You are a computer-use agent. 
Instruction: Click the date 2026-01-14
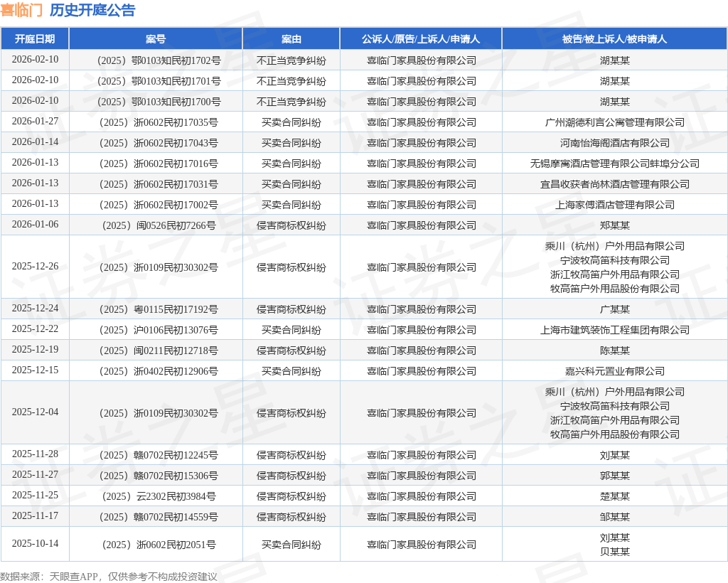[x=35, y=141]
